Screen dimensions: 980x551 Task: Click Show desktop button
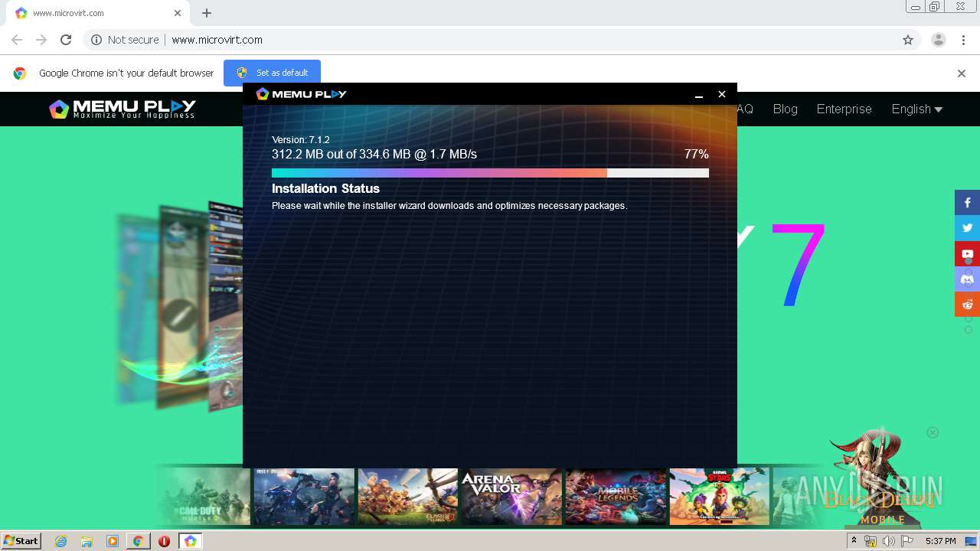(x=971, y=541)
